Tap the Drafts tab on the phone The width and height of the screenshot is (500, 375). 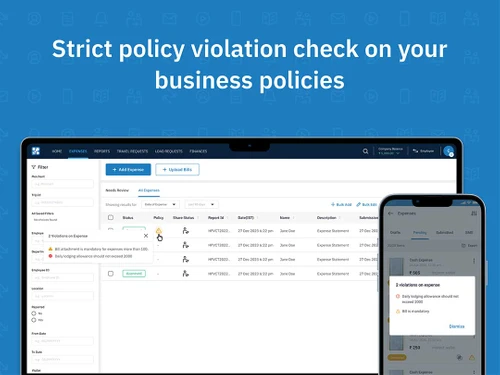[395, 232]
